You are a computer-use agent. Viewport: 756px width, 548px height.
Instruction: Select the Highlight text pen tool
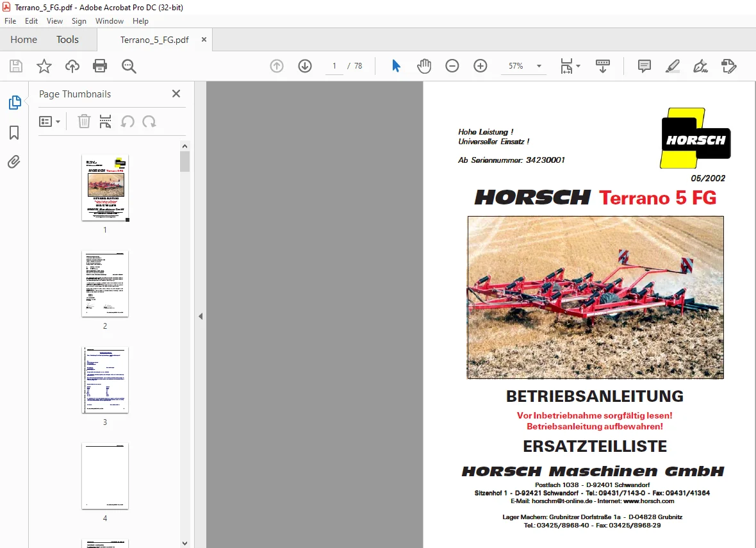click(x=673, y=66)
